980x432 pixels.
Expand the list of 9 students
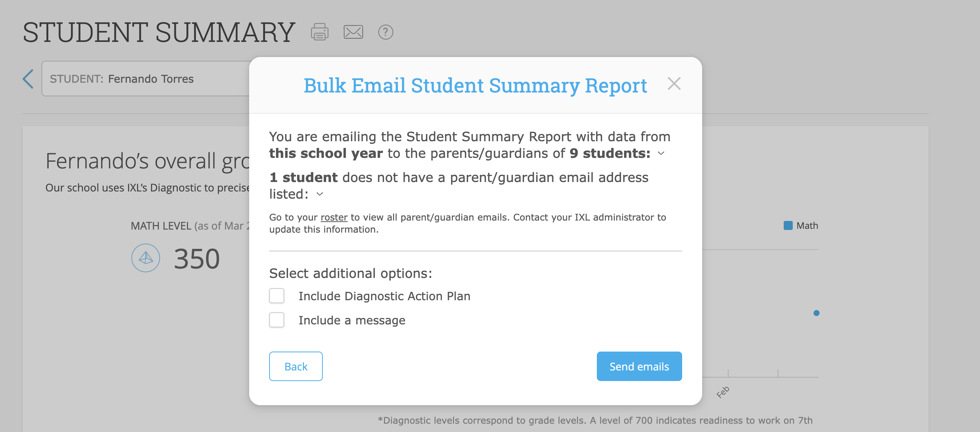pos(661,154)
